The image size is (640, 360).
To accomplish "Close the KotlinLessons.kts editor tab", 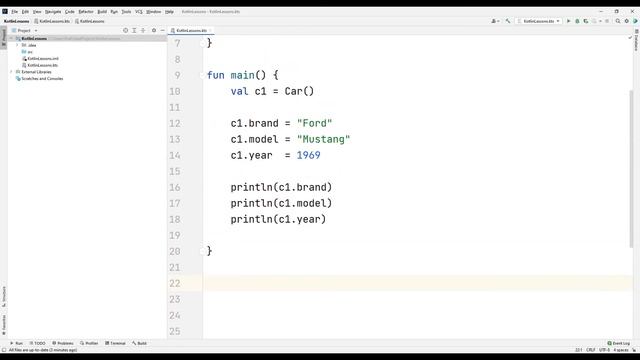I will (x=211, y=31).
